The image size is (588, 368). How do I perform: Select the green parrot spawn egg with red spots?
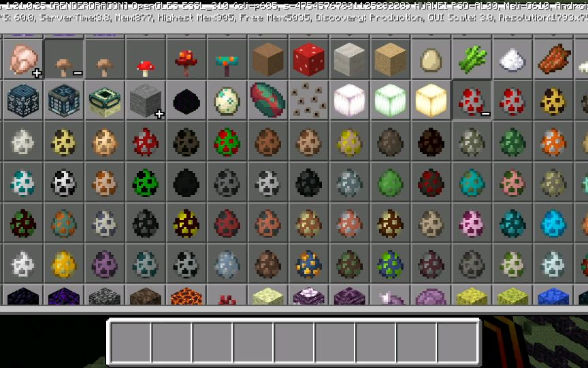pos(227,141)
